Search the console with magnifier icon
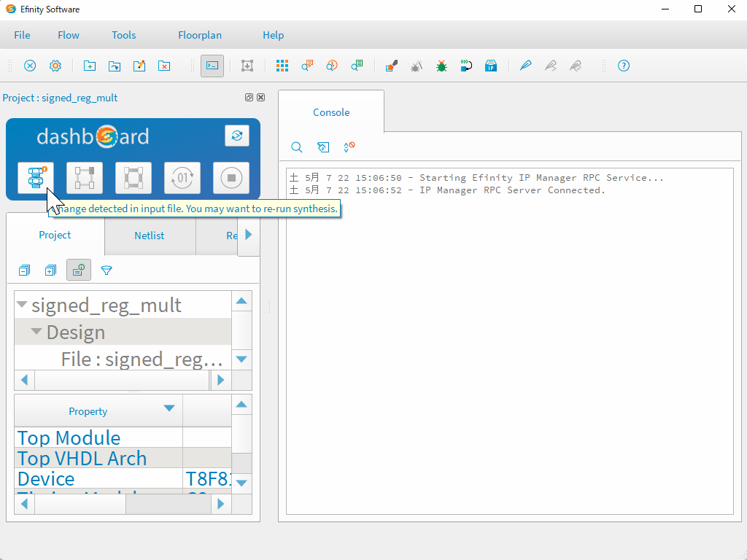 [x=297, y=147]
